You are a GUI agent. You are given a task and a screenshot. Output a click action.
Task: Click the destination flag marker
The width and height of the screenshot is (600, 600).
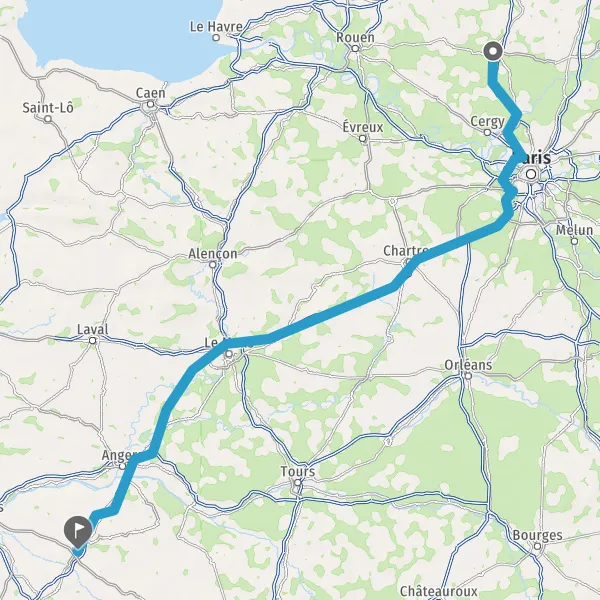(x=78, y=532)
